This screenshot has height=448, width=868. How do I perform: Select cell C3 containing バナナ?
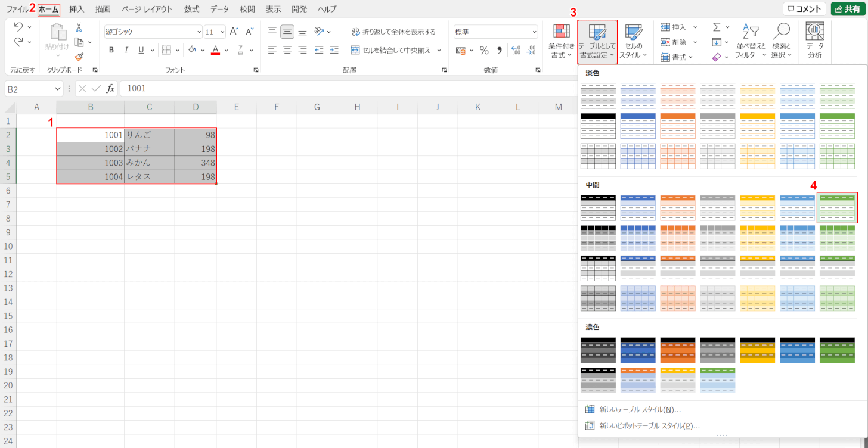coord(149,149)
